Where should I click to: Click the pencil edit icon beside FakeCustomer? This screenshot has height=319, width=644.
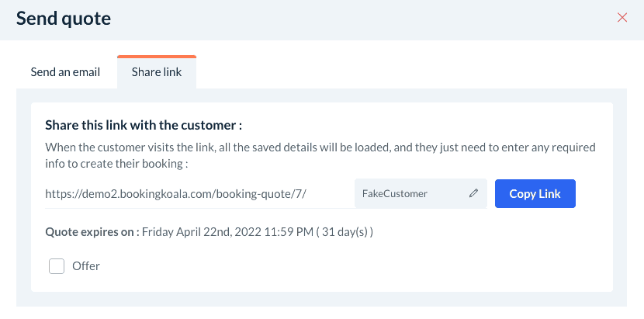pos(473,194)
